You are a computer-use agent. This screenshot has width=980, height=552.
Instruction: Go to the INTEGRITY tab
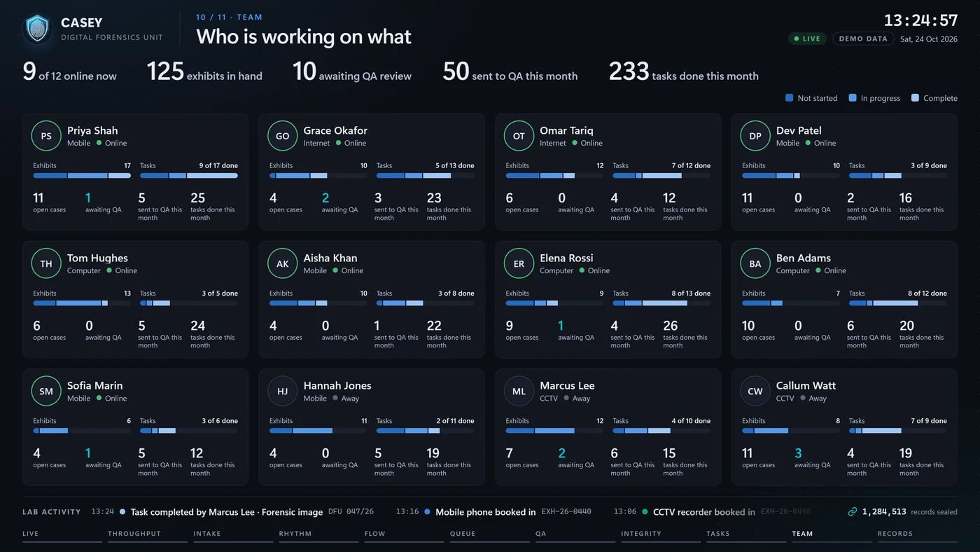pyautogui.click(x=661, y=534)
